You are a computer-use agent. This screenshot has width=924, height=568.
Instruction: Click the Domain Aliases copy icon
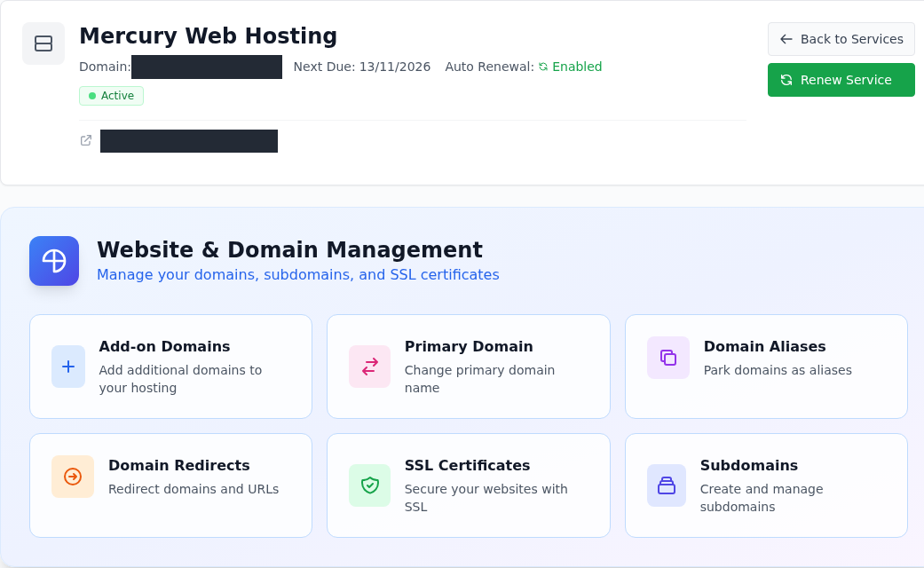[668, 358]
